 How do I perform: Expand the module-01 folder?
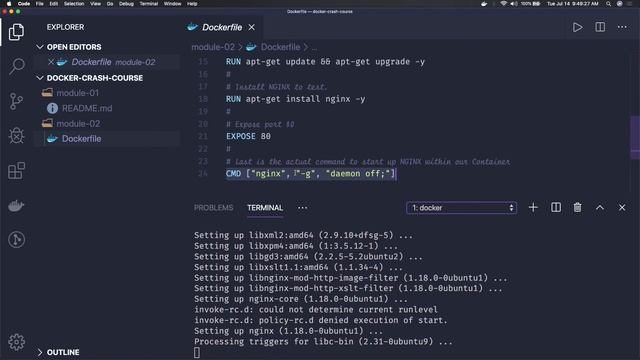(78, 93)
